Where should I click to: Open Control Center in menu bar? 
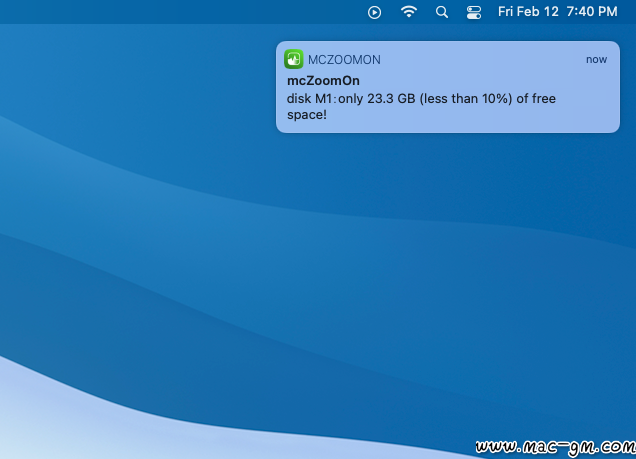pyautogui.click(x=473, y=12)
